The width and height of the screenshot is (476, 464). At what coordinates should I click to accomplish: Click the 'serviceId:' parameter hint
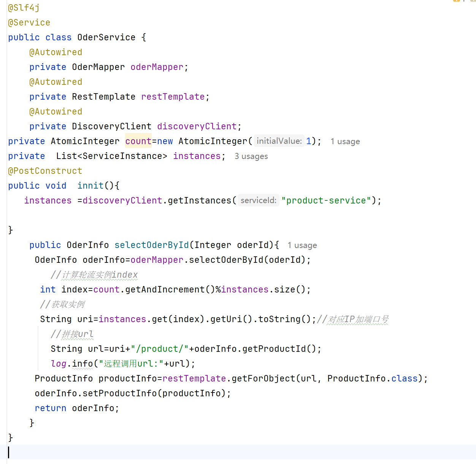pyautogui.click(x=259, y=200)
